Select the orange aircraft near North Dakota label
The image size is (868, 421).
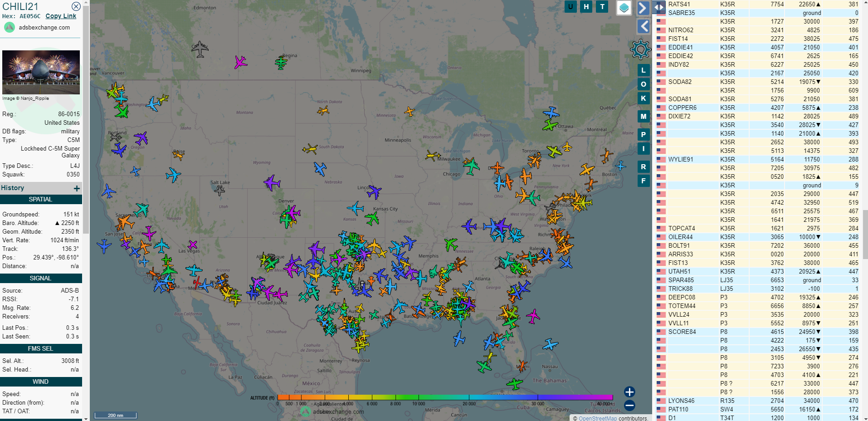(323, 110)
